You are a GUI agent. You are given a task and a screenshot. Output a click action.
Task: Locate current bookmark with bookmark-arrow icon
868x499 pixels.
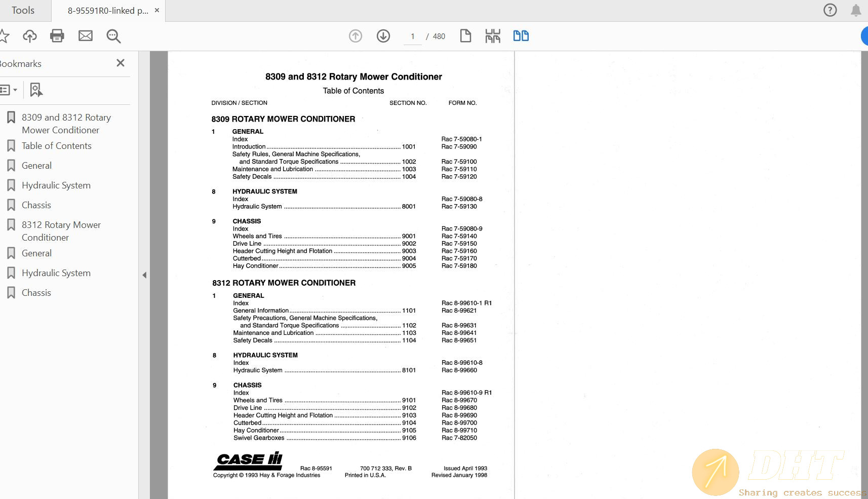point(35,89)
